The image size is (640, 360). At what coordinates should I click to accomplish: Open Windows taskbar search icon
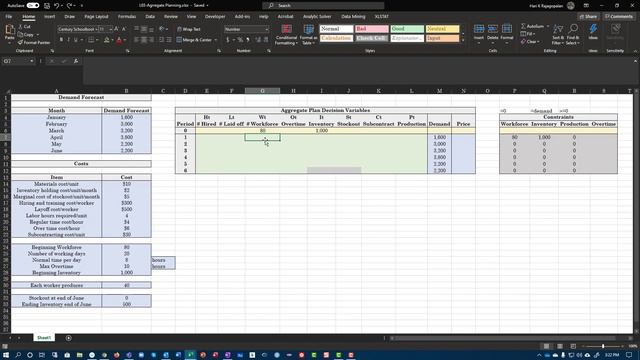(x=18, y=355)
